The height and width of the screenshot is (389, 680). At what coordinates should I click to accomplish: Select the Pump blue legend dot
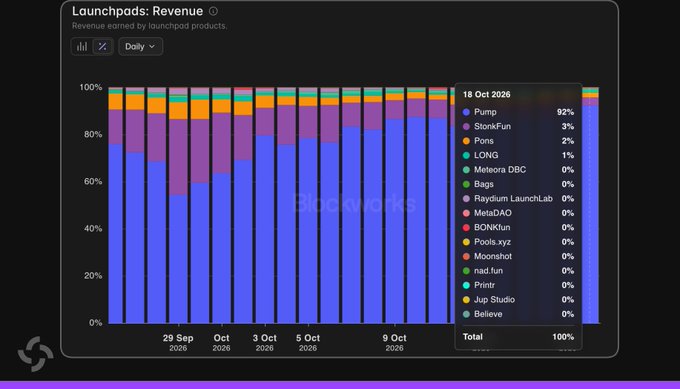click(466, 112)
